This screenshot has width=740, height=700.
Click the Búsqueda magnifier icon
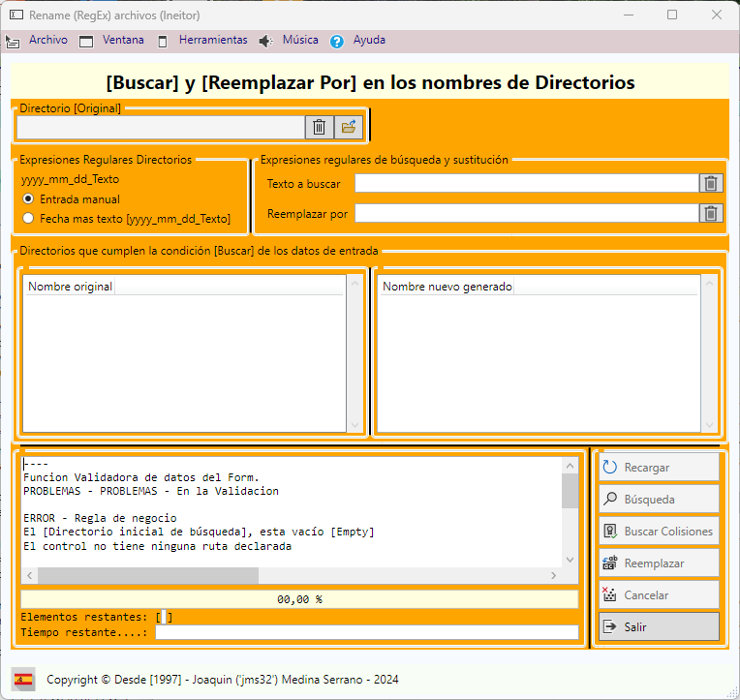pyautogui.click(x=610, y=499)
